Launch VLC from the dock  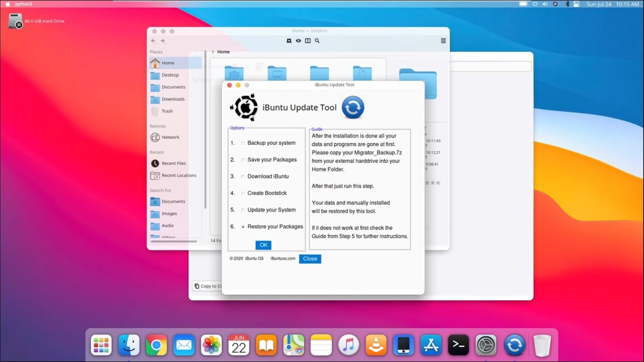tap(376, 345)
